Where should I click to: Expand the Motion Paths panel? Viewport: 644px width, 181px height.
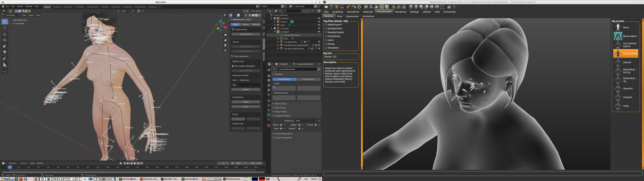[281, 112]
